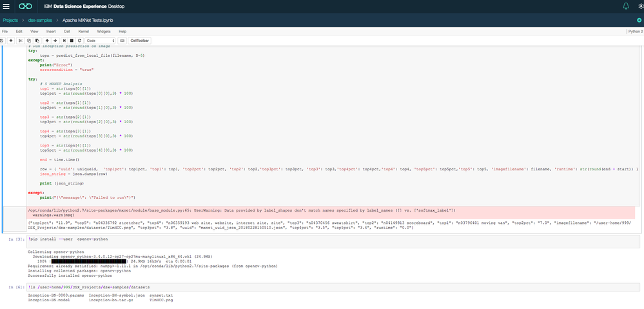Click 'Collecting opencv-python' output line
The height and width of the screenshot is (309, 644).
(56, 251)
